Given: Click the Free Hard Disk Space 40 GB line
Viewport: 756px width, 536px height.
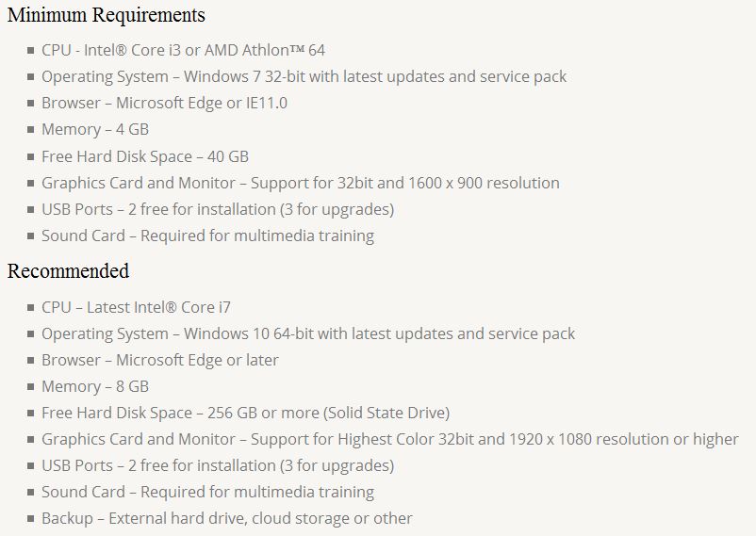Looking at the screenshot, I should (x=145, y=156).
